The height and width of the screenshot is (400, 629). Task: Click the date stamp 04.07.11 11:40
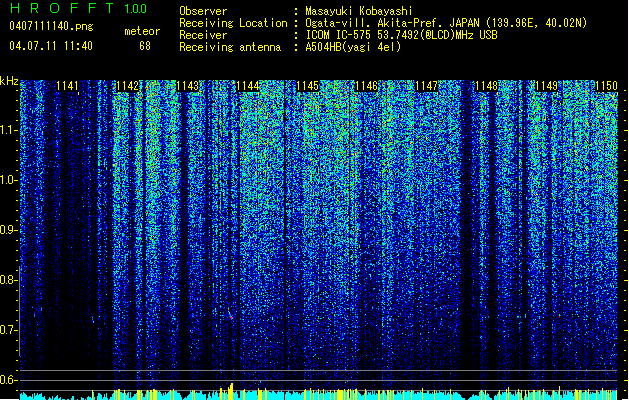[51, 46]
